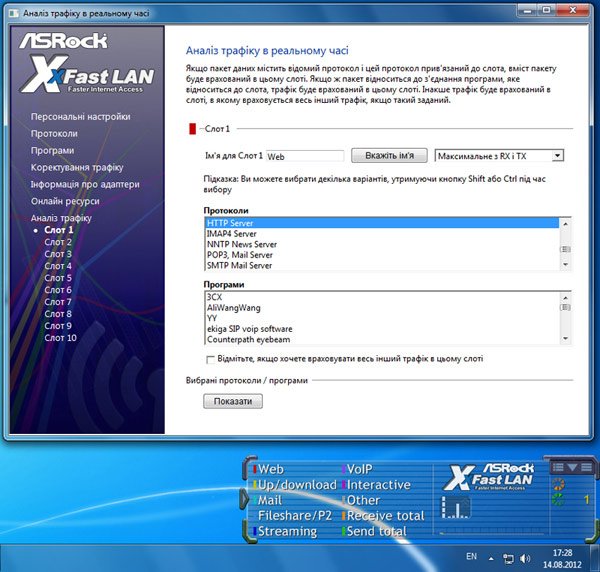Click 'Send total' label in widget
The width and height of the screenshot is (600, 572).
pyautogui.click(x=377, y=531)
